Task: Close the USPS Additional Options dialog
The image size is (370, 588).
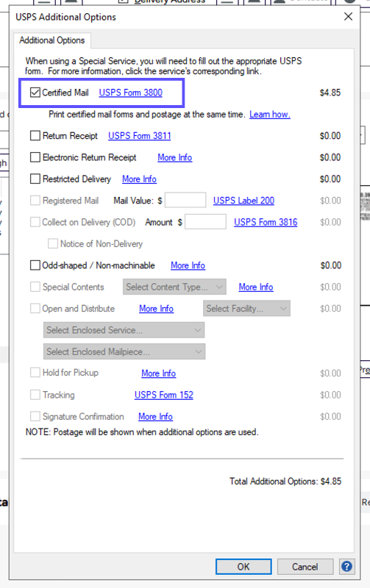Action: click(348, 16)
